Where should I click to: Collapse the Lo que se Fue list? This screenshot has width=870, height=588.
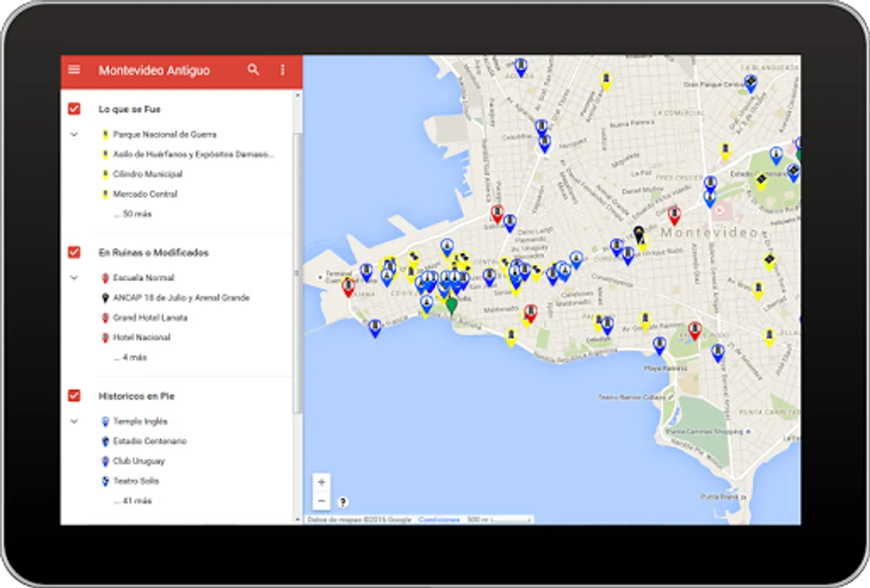click(74, 135)
